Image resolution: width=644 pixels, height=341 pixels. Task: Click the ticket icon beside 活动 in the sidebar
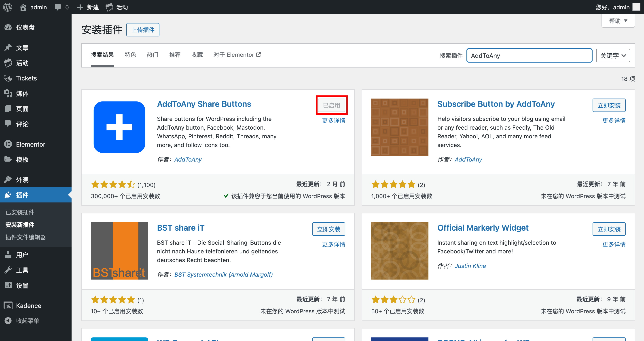coord(8,63)
